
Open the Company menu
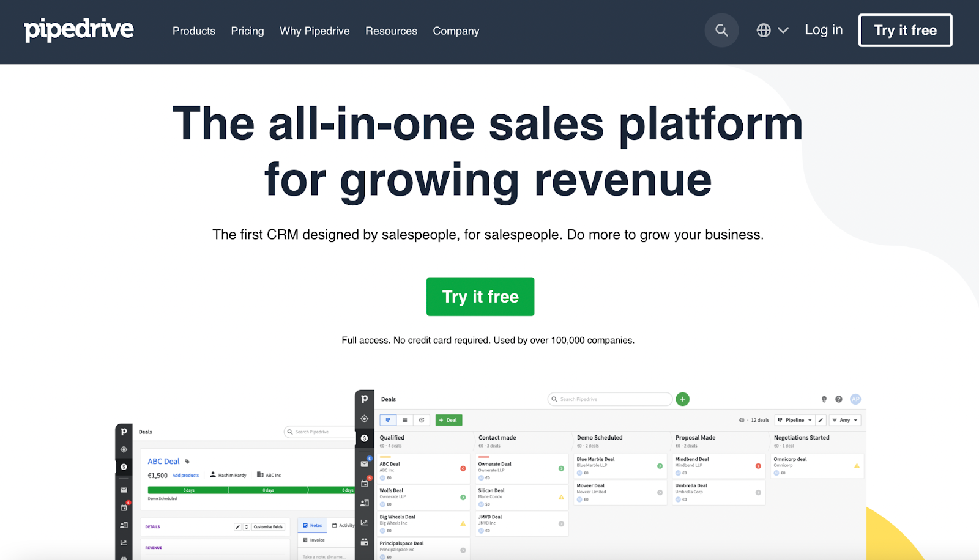pos(456,31)
